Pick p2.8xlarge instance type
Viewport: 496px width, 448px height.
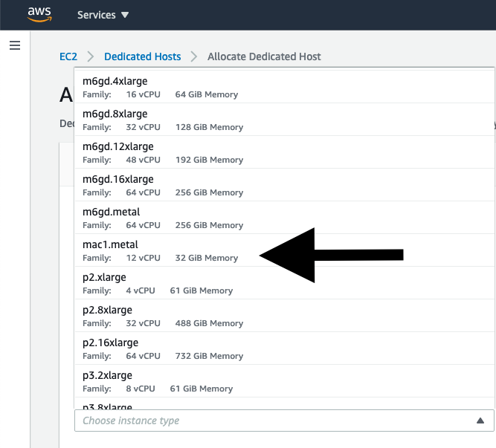coord(284,316)
